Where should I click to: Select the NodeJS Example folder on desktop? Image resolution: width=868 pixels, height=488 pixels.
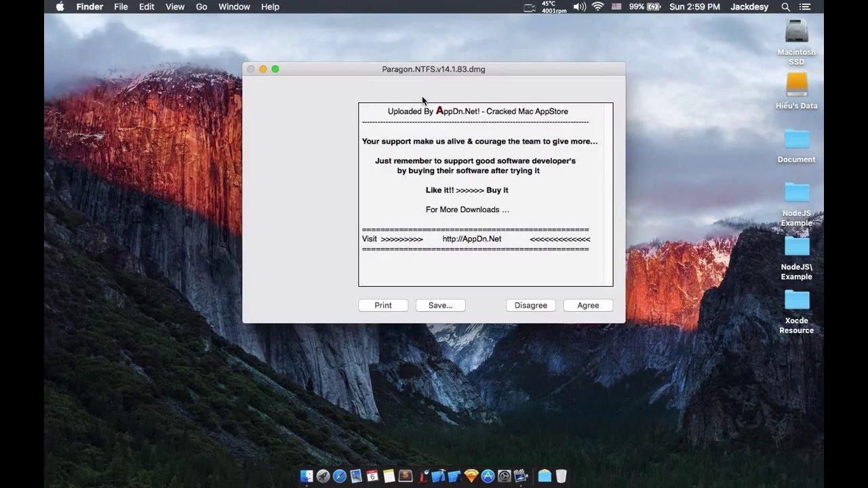coord(797,192)
